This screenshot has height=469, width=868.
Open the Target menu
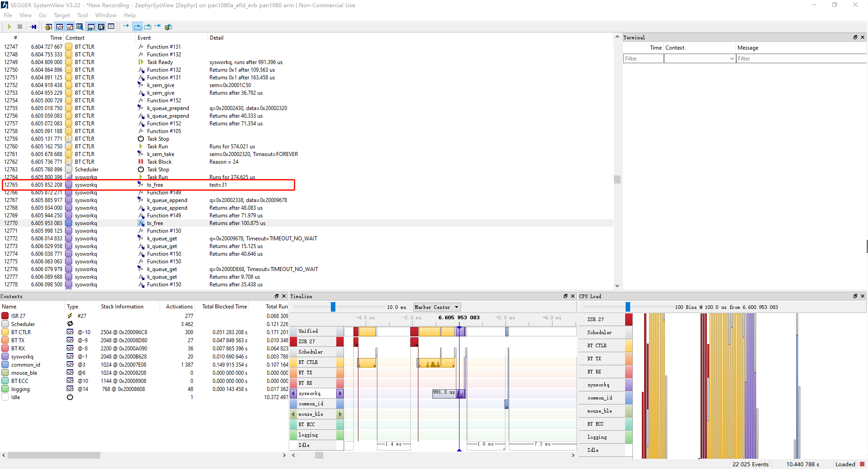[62, 15]
